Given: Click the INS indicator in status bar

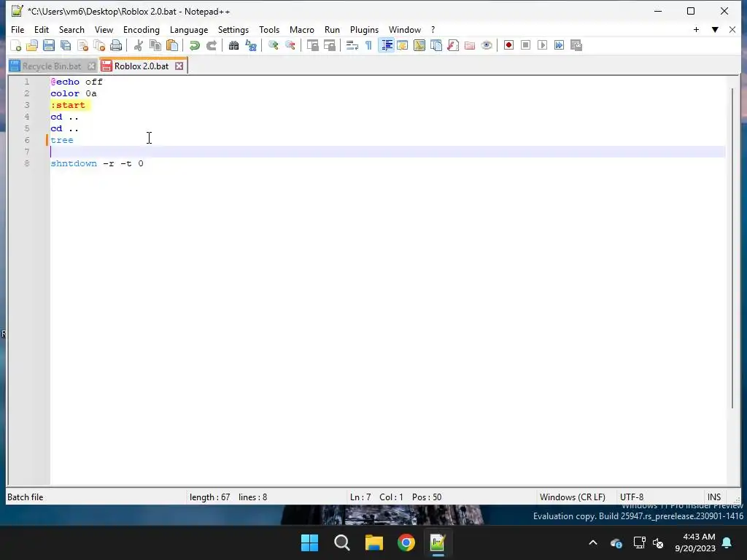Looking at the screenshot, I should [713, 497].
